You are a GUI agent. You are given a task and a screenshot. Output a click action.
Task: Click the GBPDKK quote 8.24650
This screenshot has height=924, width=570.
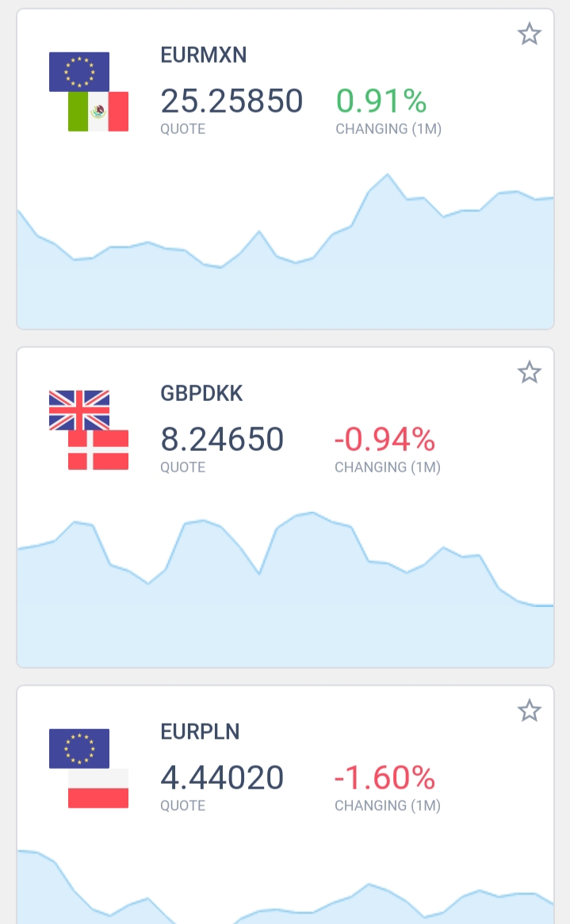[222, 439]
